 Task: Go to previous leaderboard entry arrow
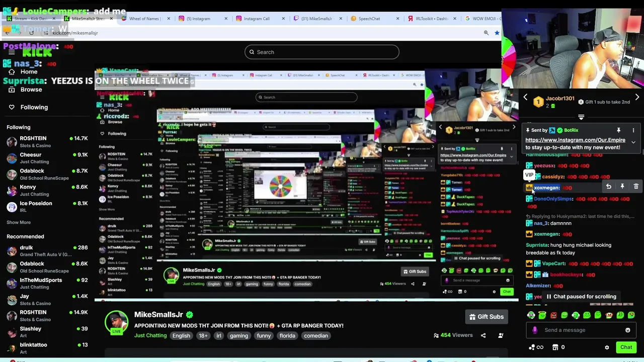click(525, 98)
